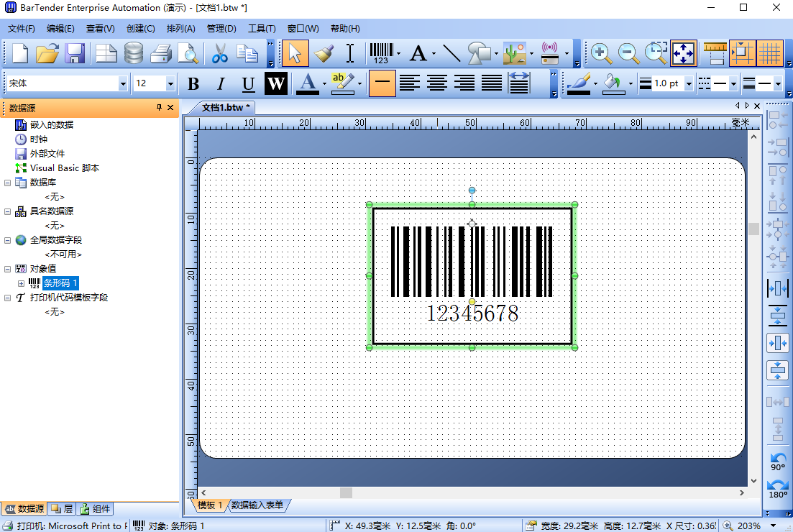This screenshot has width=793, height=532.
Task: Select the shape drawing tool
Action: pyautogui.click(x=480, y=53)
